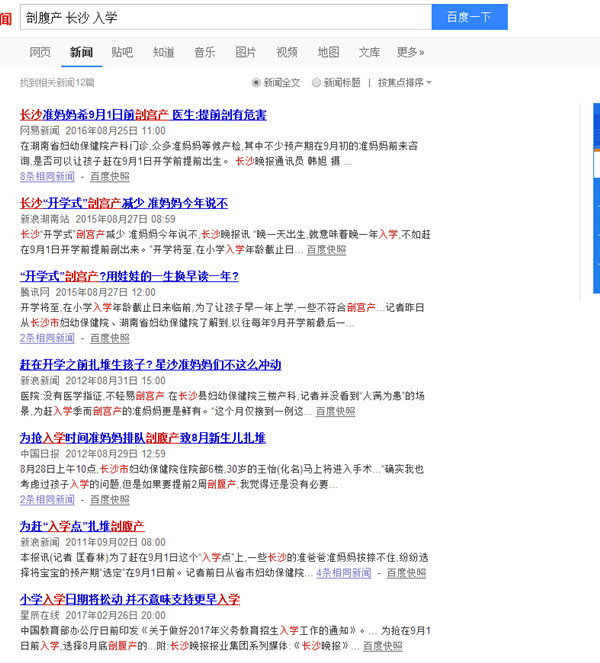Open headline 小学入学日期将松动
600x663 pixels.
tap(130, 599)
